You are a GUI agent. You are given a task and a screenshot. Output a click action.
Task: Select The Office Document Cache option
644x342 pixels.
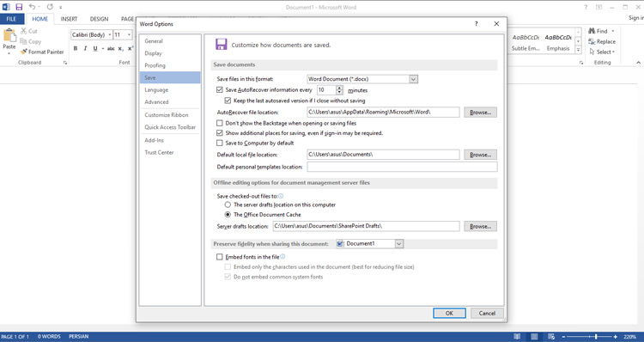[228, 214]
